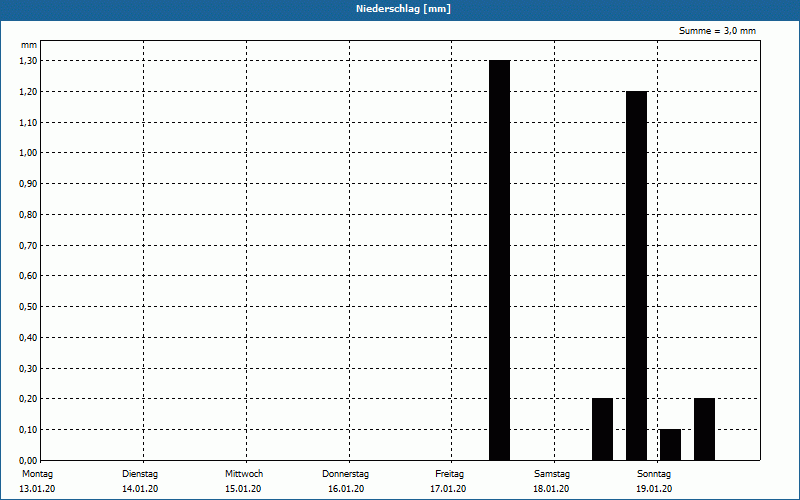
Task: Click the 0,60 y-axis value
Action: tap(28, 276)
